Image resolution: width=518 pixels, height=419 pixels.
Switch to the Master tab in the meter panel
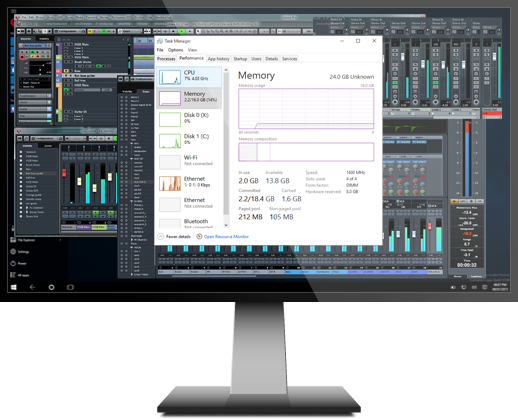[x=458, y=276]
